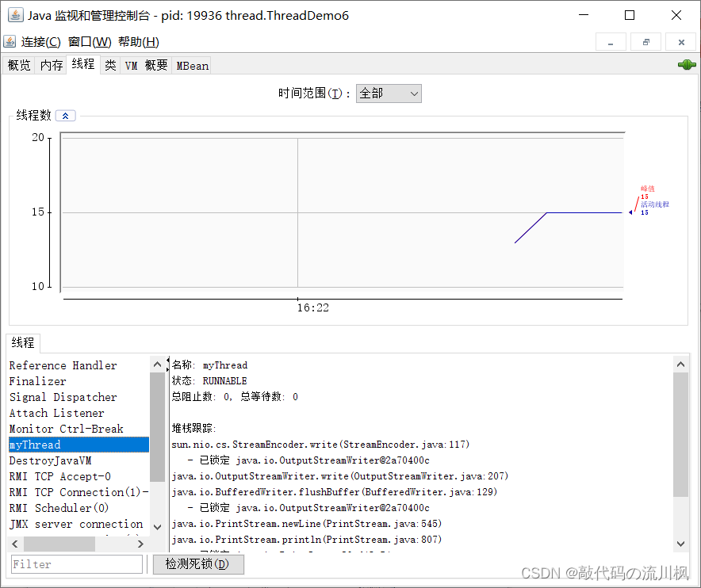The image size is (701, 588).
Task: Click stack trace panel scroll up arrow
Action: [681, 365]
